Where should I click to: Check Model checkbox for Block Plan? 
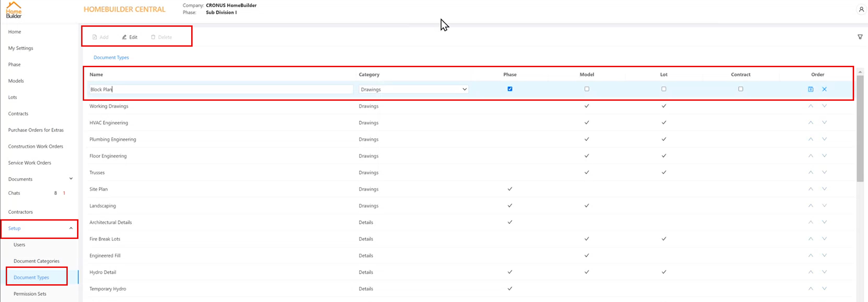coord(587,89)
